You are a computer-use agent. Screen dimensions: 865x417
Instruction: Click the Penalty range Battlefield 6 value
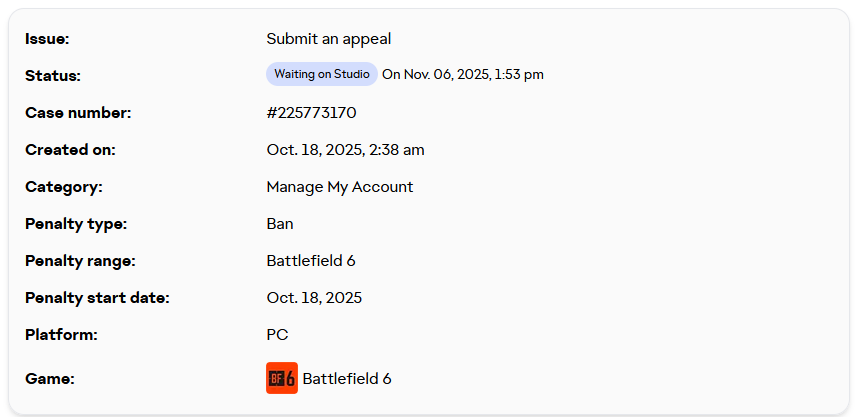click(311, 260)
